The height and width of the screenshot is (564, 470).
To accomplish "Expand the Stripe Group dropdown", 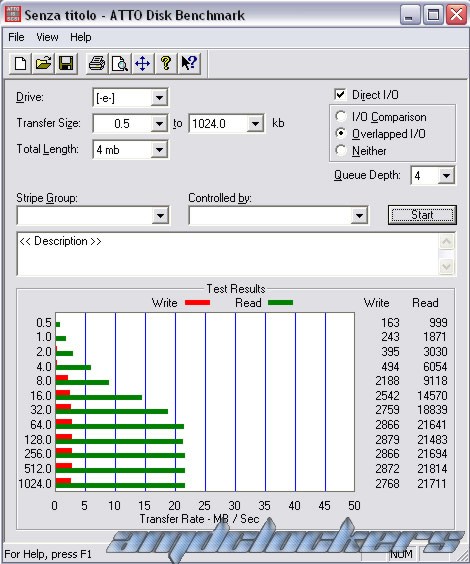I will pos(160,215).
